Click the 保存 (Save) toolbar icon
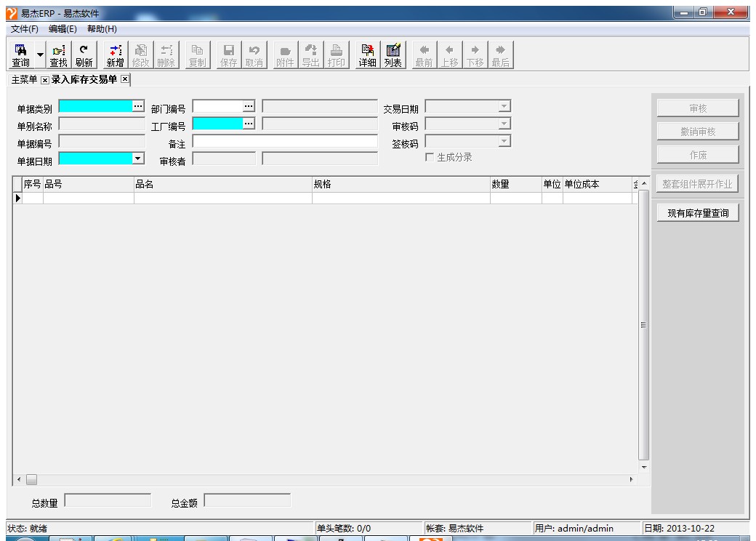The height and width of the screenshot is (541, 756). click(228, 55)
